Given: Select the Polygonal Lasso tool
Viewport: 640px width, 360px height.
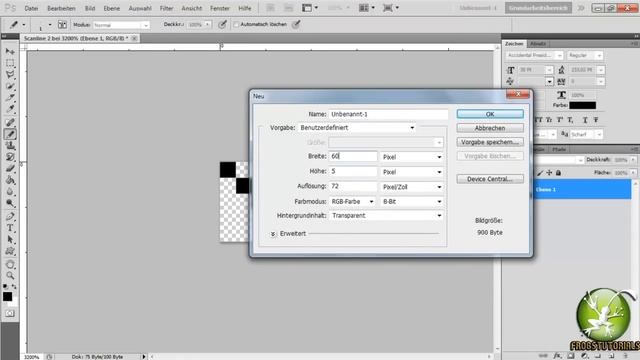Looking at the screenshot, I should [x=10, y=75].
